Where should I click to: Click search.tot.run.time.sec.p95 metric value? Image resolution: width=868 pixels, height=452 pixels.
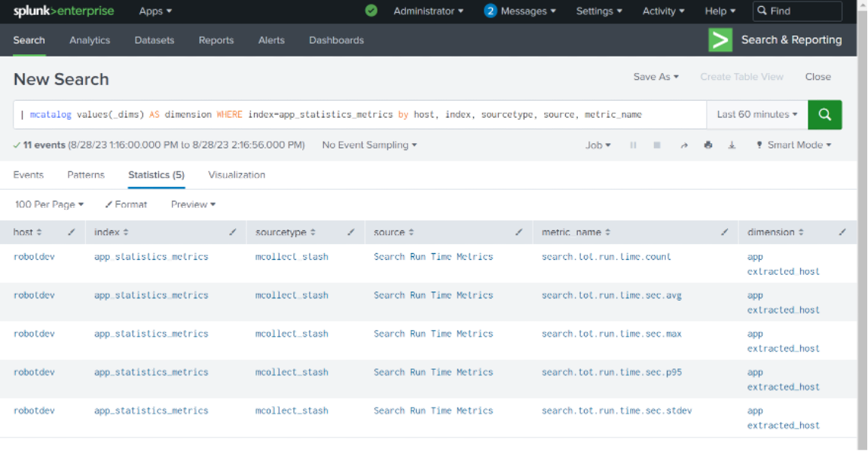pos(612,372)
